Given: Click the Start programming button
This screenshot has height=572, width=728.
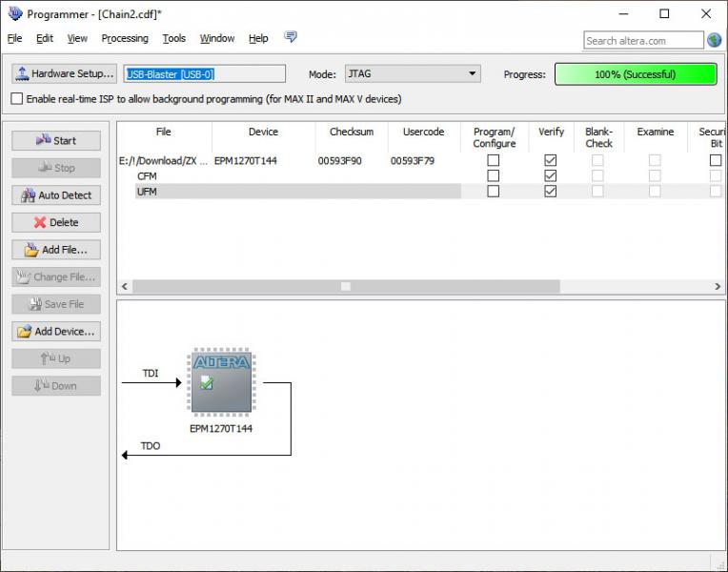Looking at the screenshot, I should (56, 140).
